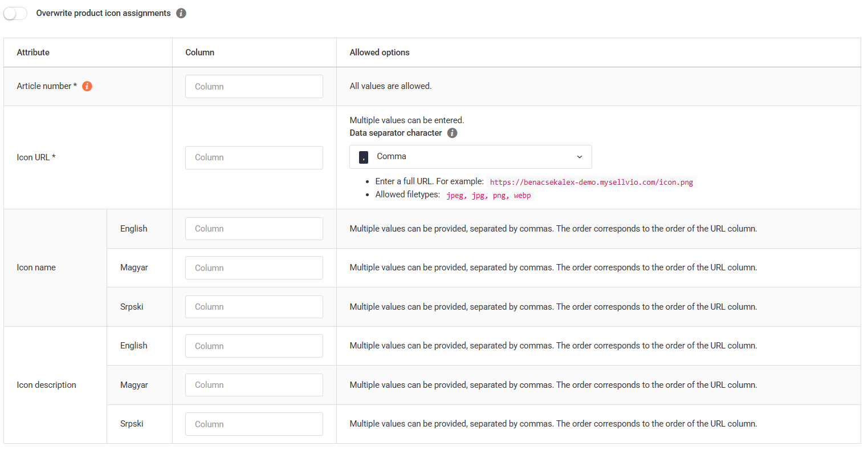This screenshot has width=868, height=450.
Task: Focus Column field for Icon name Srpski
Action: 254,307
